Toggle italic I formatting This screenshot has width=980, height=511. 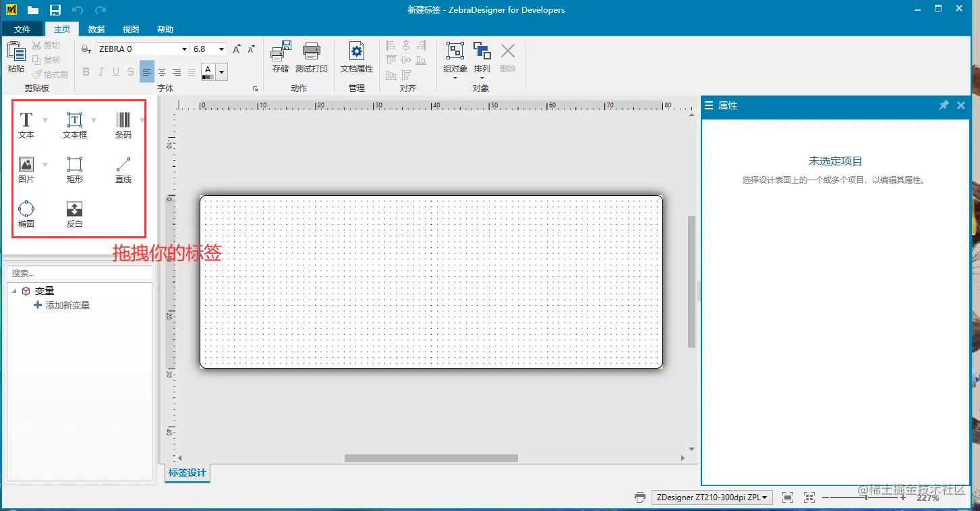pyautogui.click(x=101, y=72)
